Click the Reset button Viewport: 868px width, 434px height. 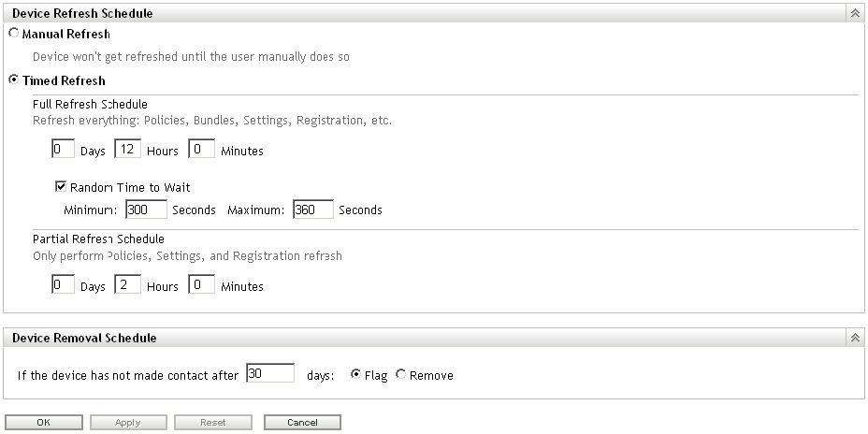pos(213,423)
